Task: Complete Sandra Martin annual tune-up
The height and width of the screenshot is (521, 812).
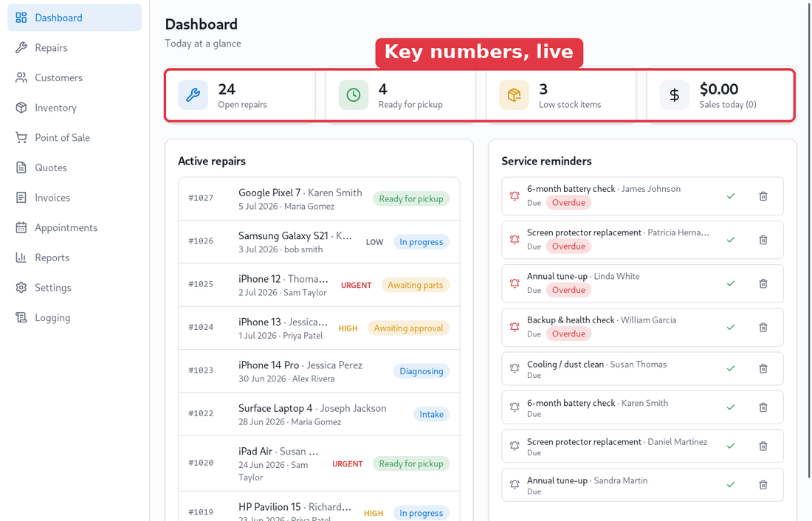Action: pos(731,485)
